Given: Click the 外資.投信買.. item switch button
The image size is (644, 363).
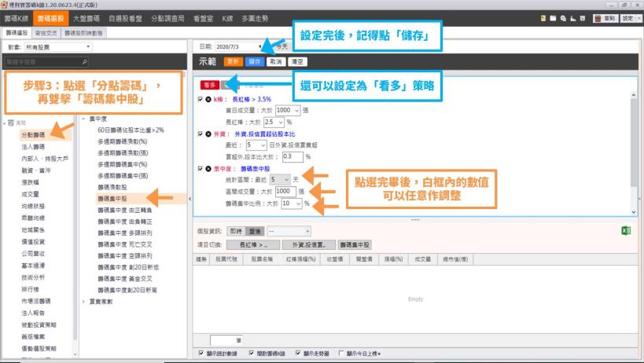Looking at the screenshot, I should click(309, 245).
